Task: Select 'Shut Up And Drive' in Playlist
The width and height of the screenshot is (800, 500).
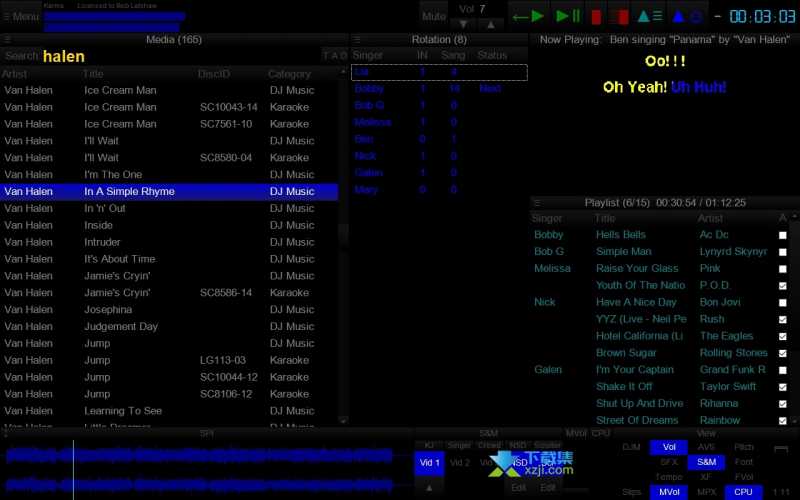Action: [x=660, y=404]
